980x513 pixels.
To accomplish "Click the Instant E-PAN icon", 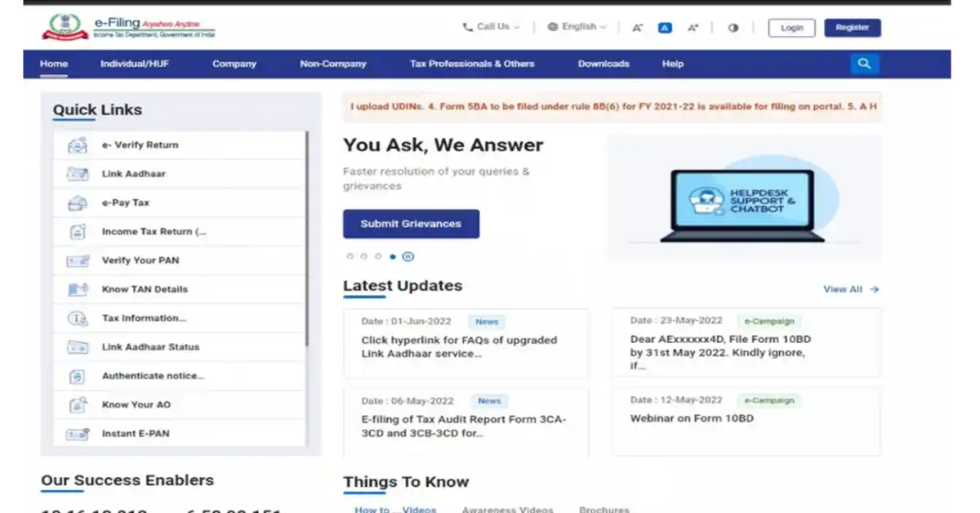I will (x=78, y=434).
